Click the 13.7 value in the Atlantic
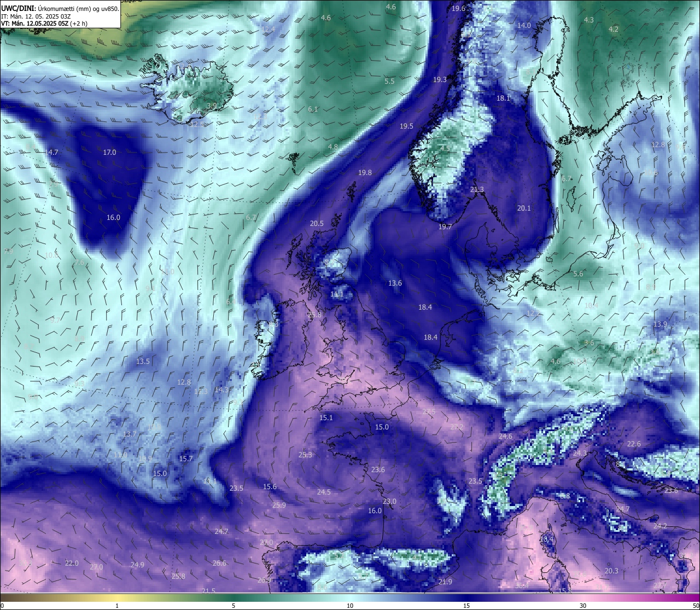The height and width of the screenshot is (610, 700). (x=130, y=434)
